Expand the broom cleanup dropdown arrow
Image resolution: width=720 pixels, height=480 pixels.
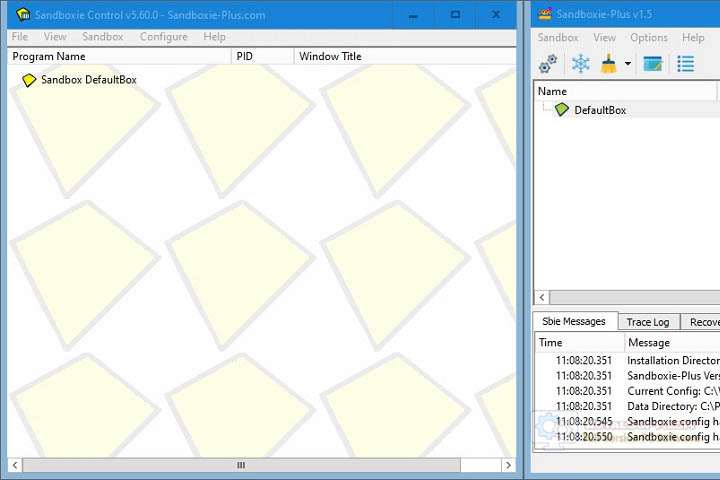point(627,64)
